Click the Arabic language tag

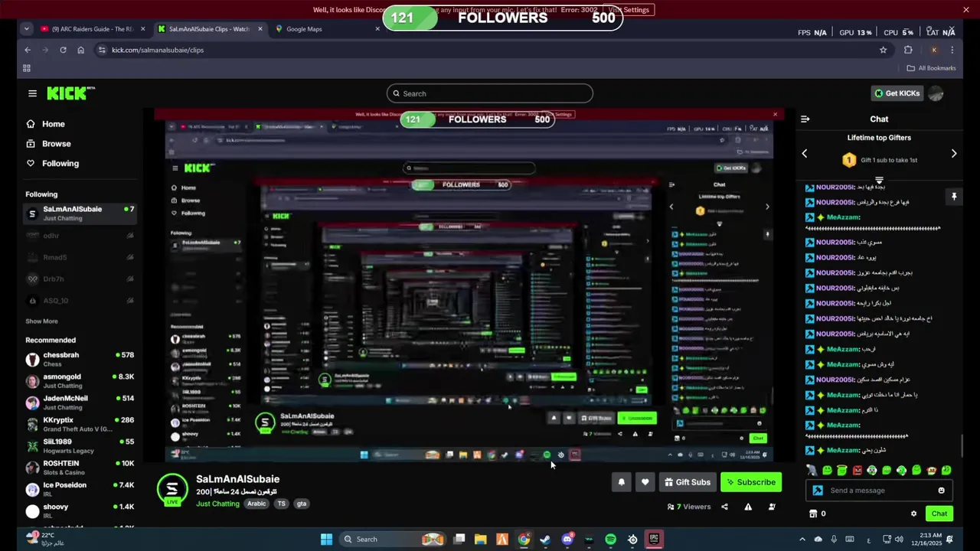[256, 504]
